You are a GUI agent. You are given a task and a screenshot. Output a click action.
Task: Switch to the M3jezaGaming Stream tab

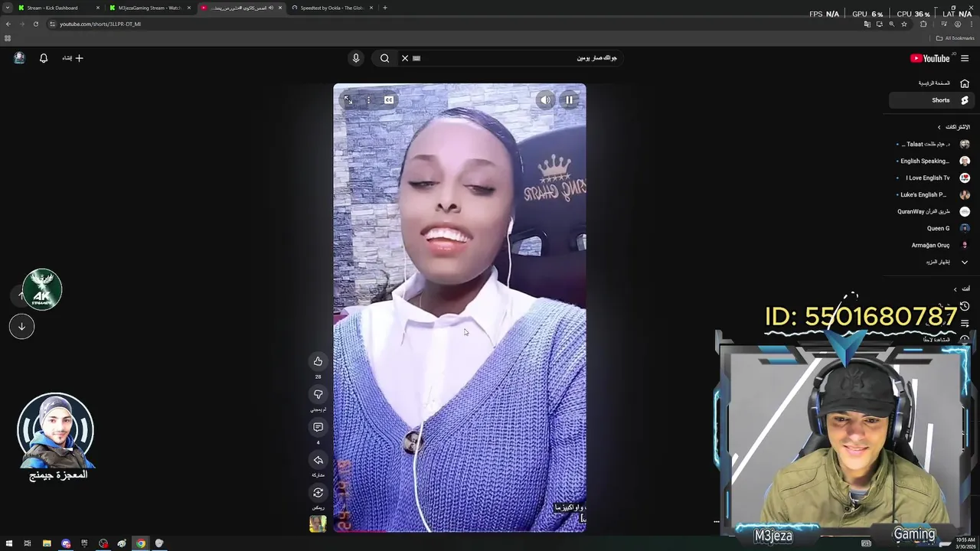point(150,8)
